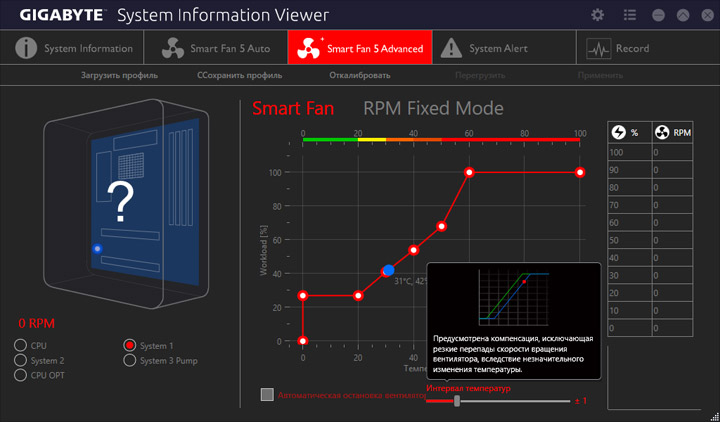Click the curve point at 40°C
Screen dimensions: 720x422
pyautogui.click(x=414, y=250)
